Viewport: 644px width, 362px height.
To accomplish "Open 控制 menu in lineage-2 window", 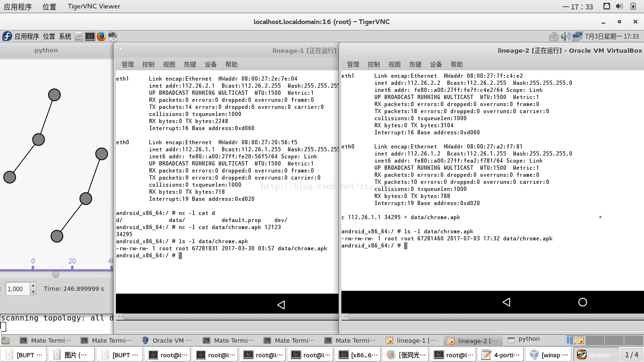I will pos(374,65).
